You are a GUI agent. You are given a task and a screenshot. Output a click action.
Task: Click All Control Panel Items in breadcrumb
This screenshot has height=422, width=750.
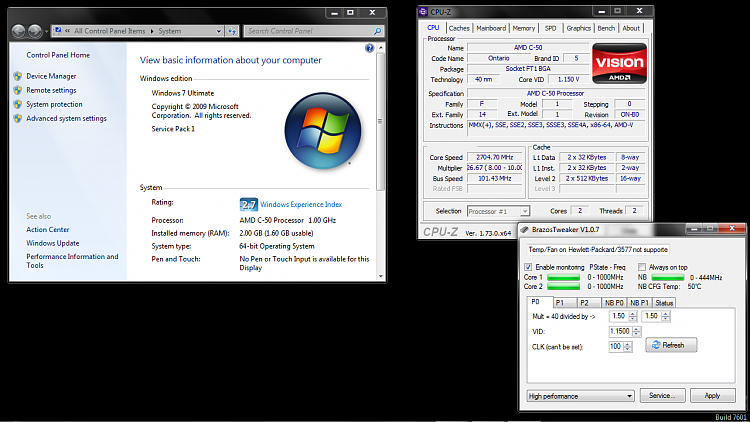[110, 31]
